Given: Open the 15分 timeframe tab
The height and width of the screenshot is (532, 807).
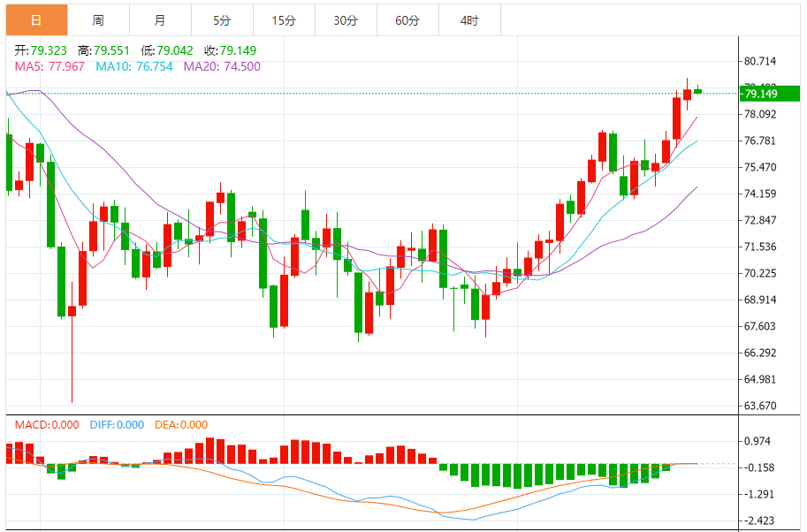Looking at the screenshot, I should click(x=284, y=20).
